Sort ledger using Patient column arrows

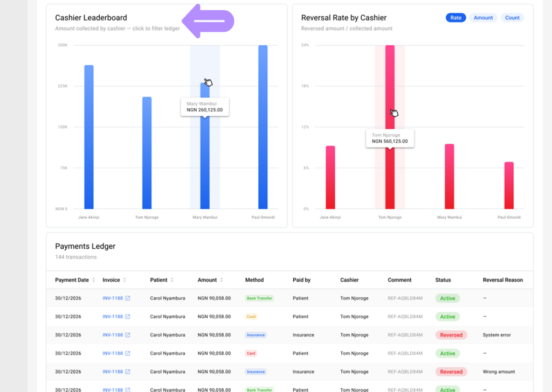pyautogui.click(x=172, y=280)
